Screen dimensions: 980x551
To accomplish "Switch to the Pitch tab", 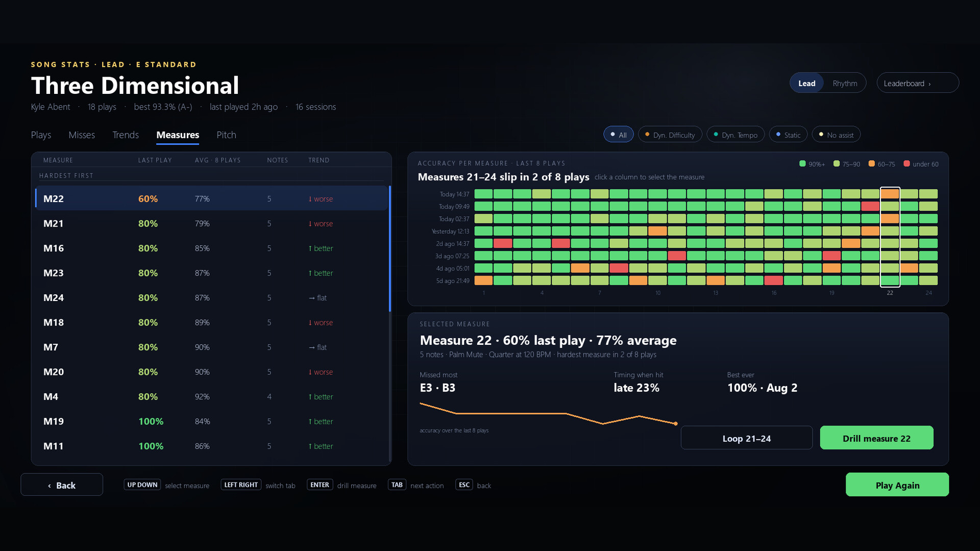I will point(226,135).
